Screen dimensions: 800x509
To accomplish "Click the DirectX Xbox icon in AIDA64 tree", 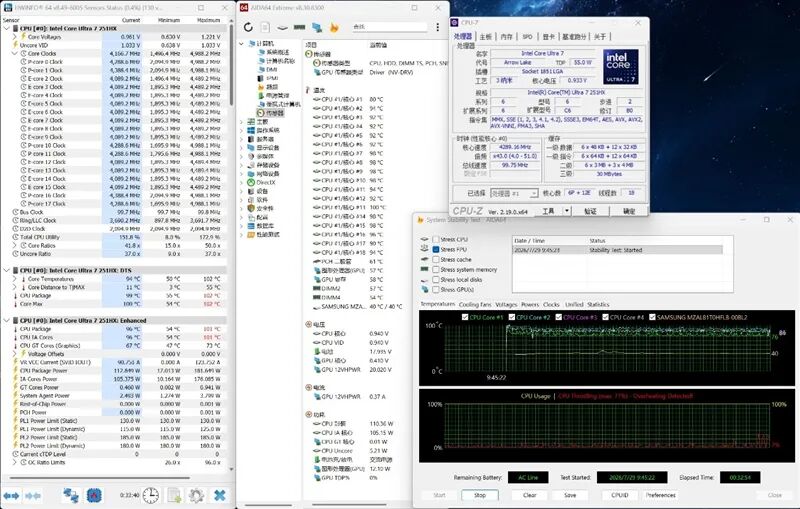I will tap(251, 182).
